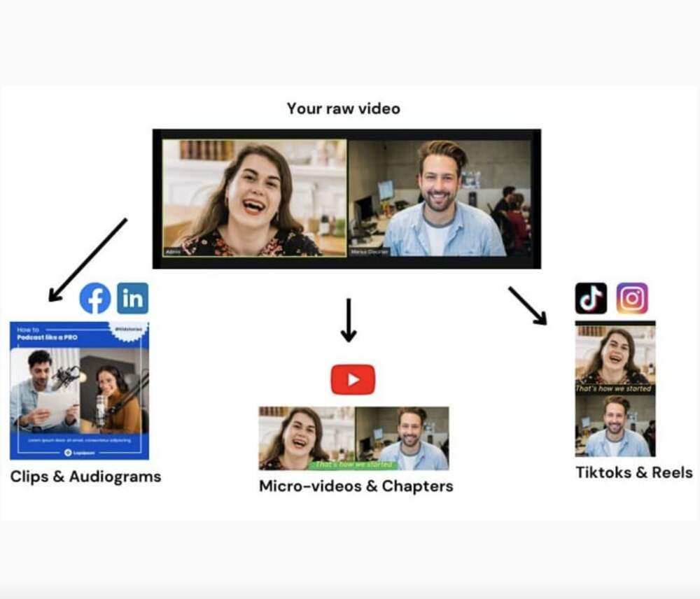The width and height of the screenshot is (700, 599).
Task: Click the 'Tiktoks & Reels' label
Action: [634, 472]
